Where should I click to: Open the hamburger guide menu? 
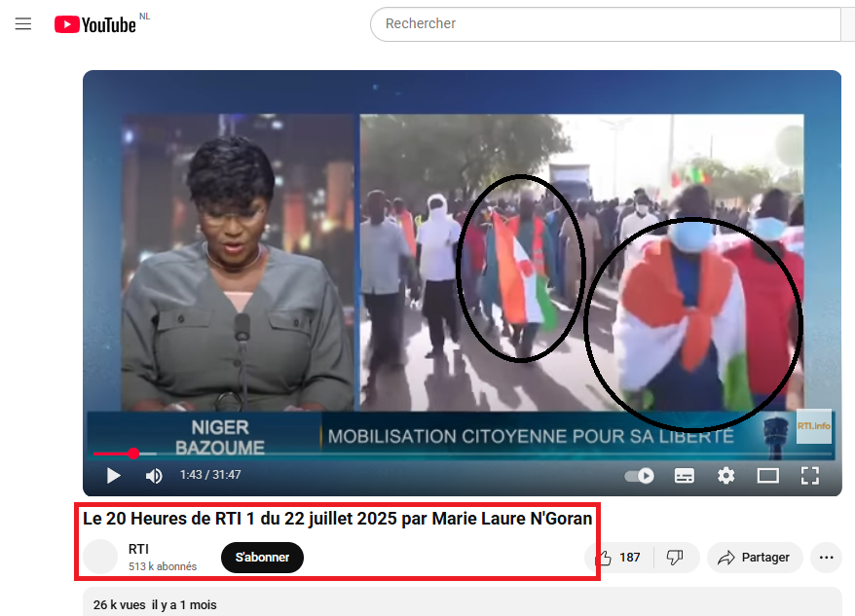click(23, 24)
